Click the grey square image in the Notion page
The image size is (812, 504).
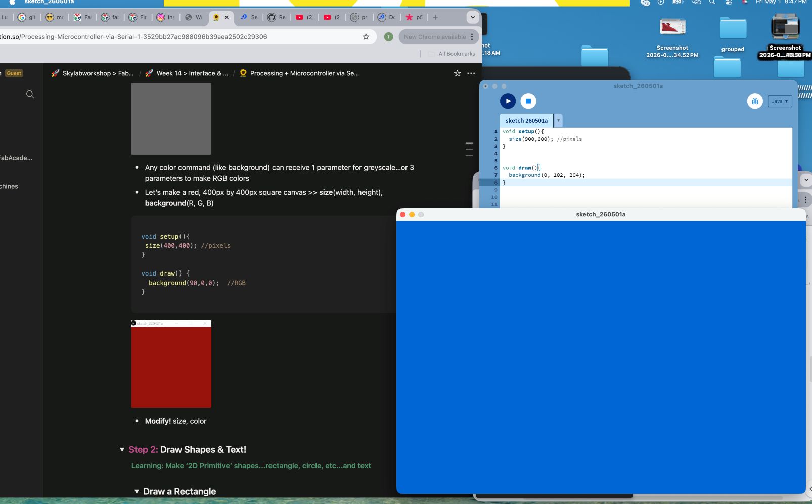tap(171, 119)
